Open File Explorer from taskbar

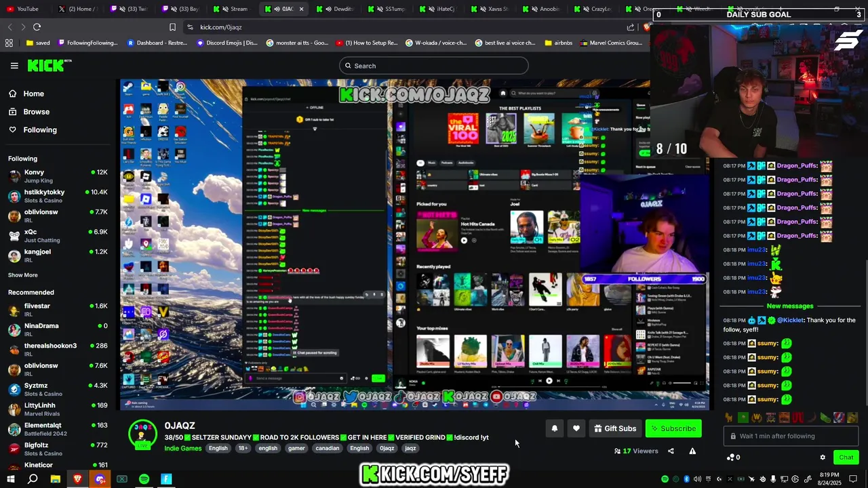pyautogui.click(x=56, y=479)
